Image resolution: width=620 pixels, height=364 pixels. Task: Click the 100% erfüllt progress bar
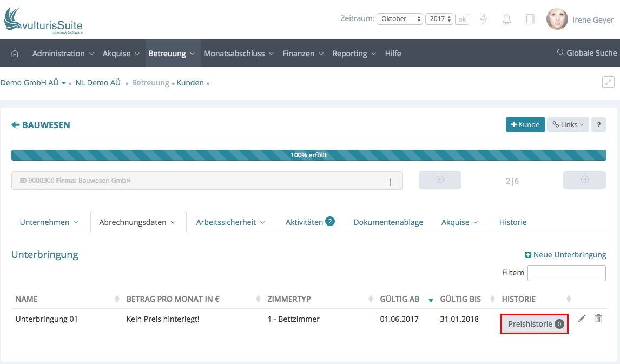(x=308, y=155)
